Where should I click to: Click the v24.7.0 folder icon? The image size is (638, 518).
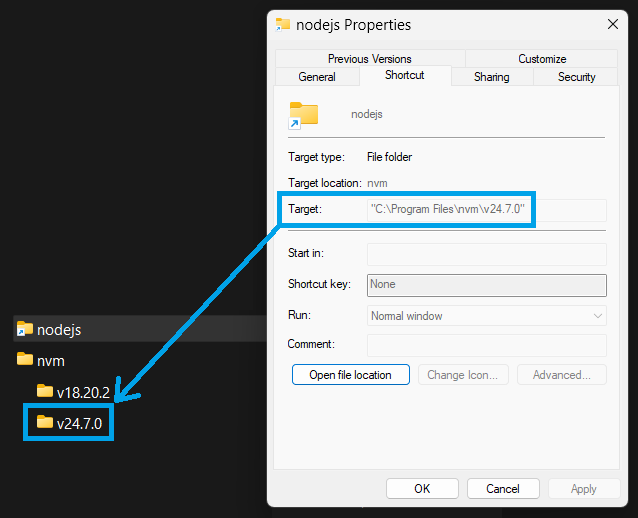pos(44,423)
